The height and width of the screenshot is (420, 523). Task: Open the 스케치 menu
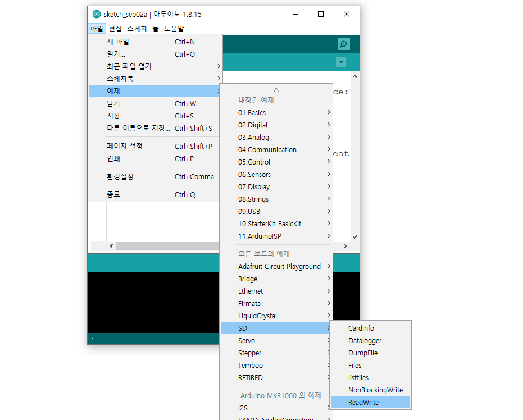[x=137, y=29]
